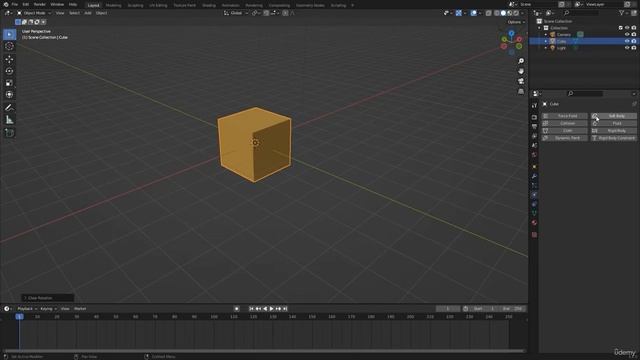
Task: Click the End frame field in timeline
Action: pyautogui.click(x=512, y=309)
